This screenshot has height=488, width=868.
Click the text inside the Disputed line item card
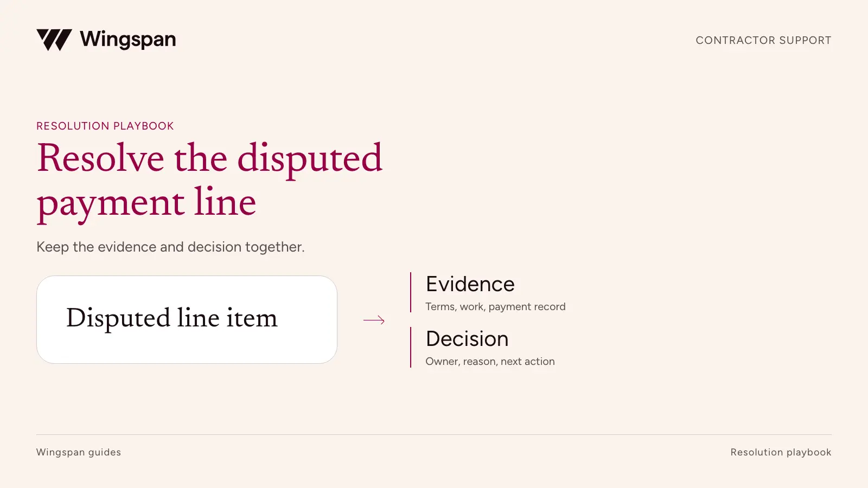click(x=172, y=318)
